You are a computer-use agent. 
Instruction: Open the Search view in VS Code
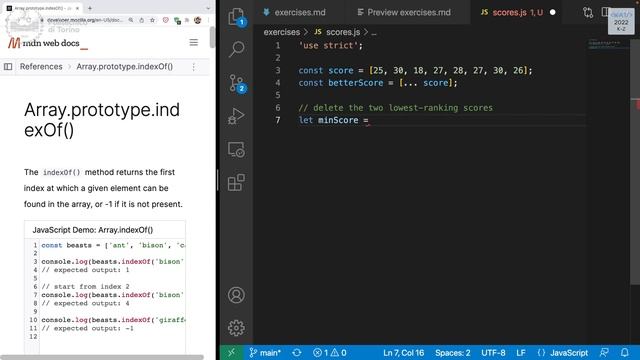(x=236, y=49)
